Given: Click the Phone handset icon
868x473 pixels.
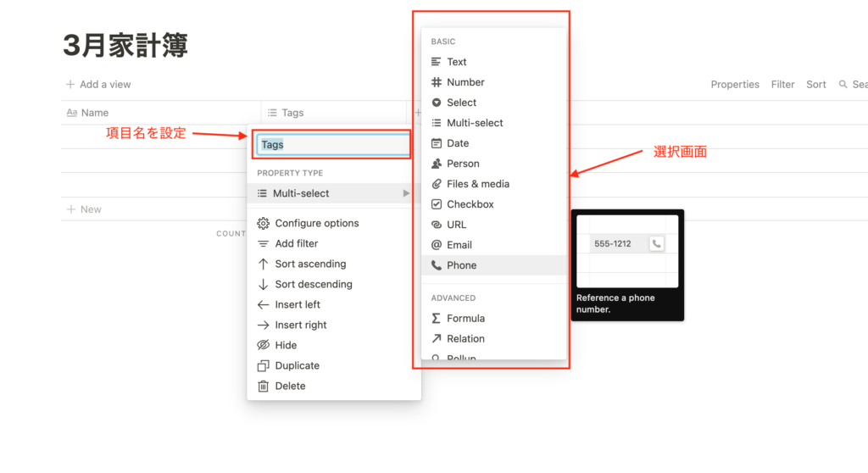Looking at the screenshot, I should pyautogui.click(x=437, y=265).
